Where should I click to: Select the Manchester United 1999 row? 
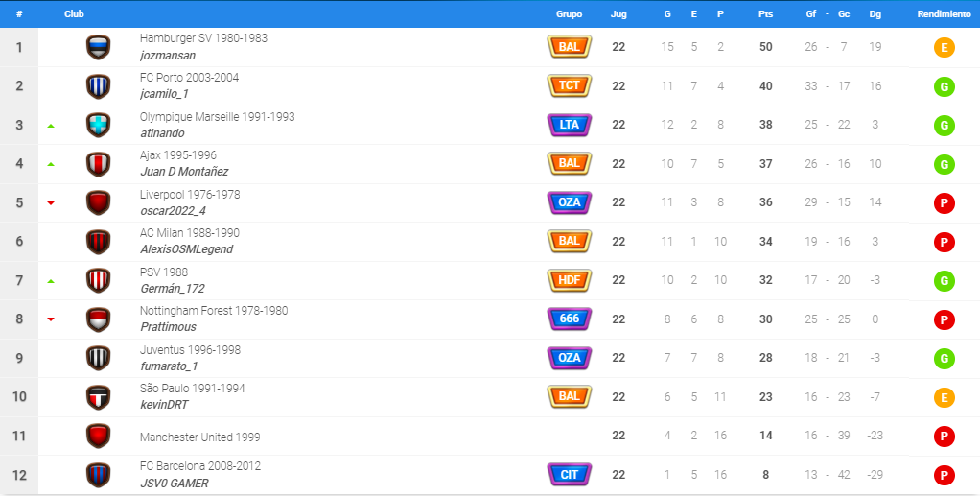(490, 436)
